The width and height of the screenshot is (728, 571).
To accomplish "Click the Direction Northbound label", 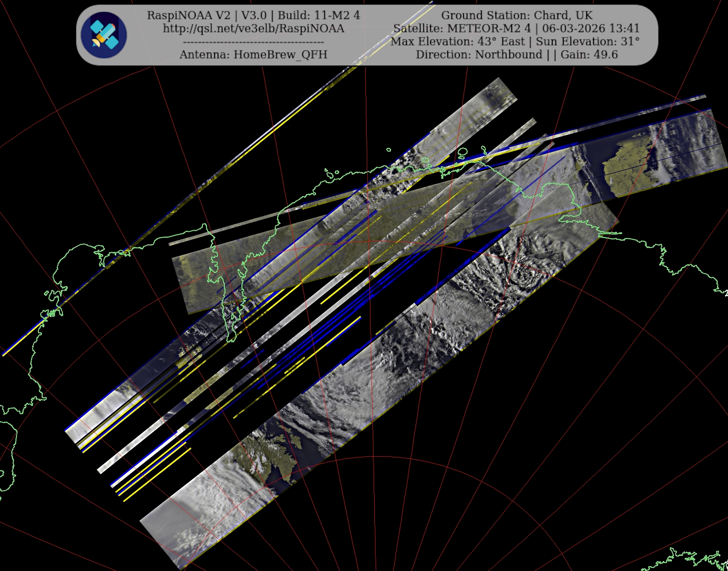I will (x=479, y=55).
